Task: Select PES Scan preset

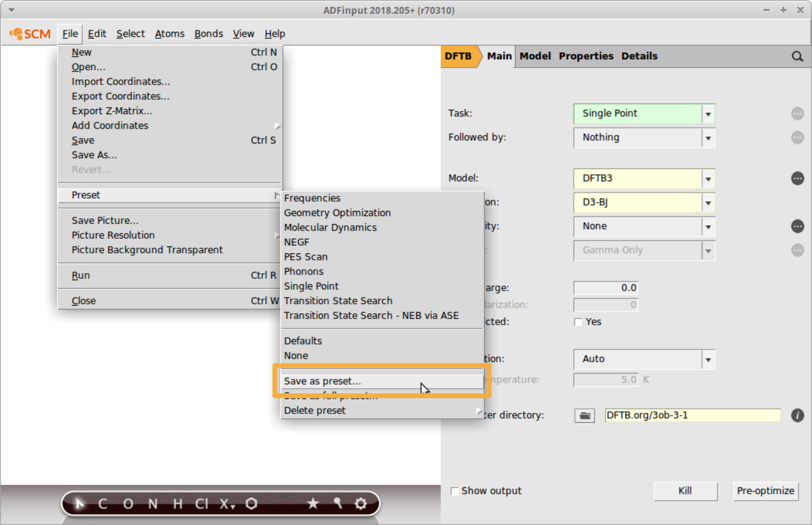Action: 382,257
